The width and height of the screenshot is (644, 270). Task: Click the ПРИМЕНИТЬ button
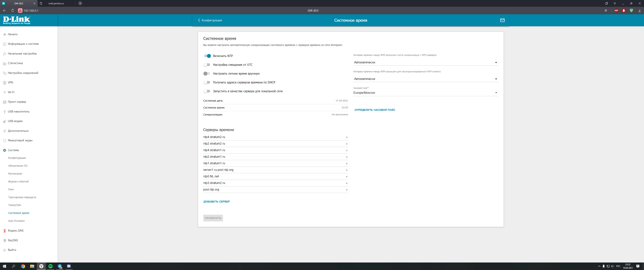tap(213, 218)
